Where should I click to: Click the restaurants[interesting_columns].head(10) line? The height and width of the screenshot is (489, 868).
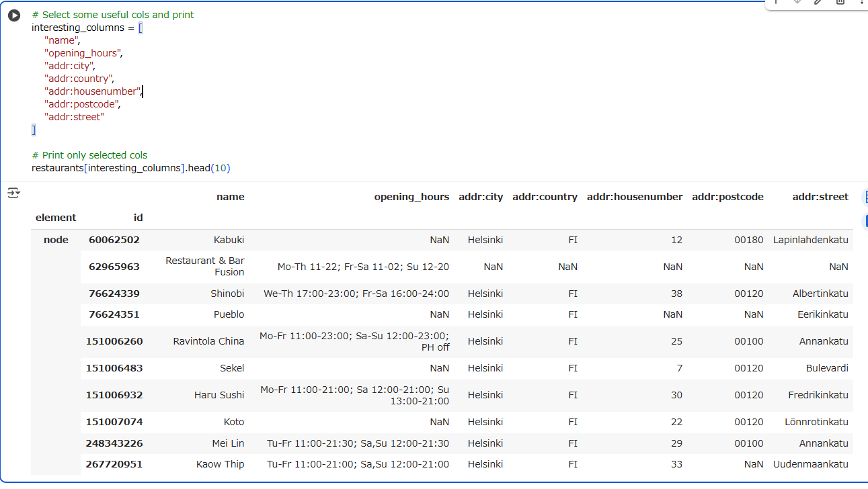131,168
